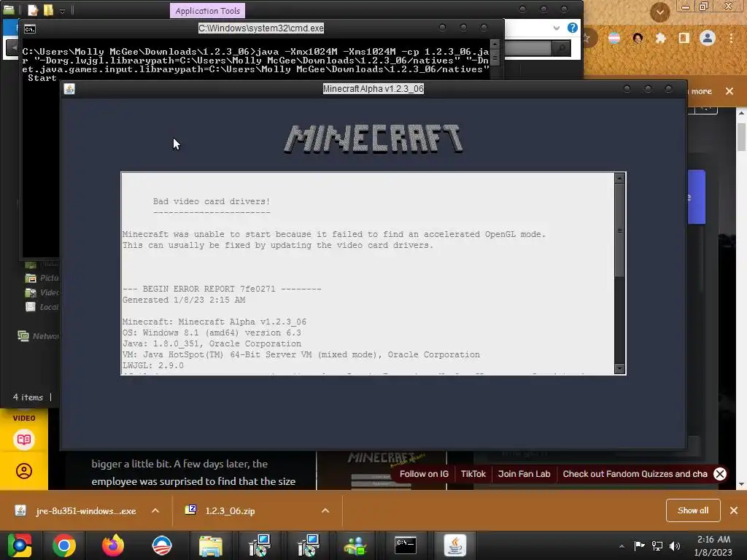The width and height of the screenshot is (747, 560).
Task: Expand options for 1.2.3_06.zip download
Action: 325,510
